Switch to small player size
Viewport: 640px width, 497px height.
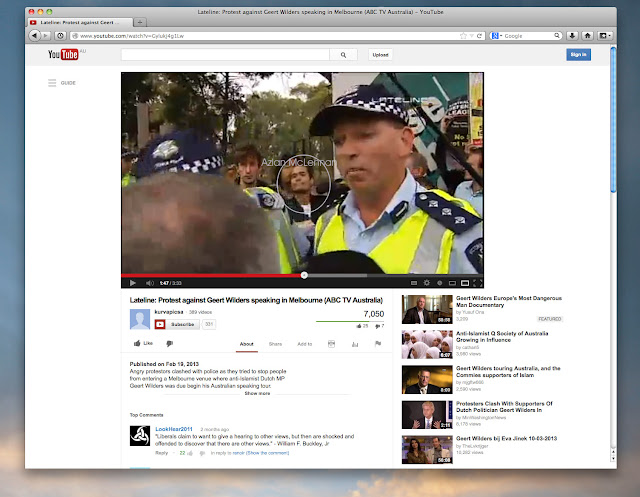pos(452,283)
